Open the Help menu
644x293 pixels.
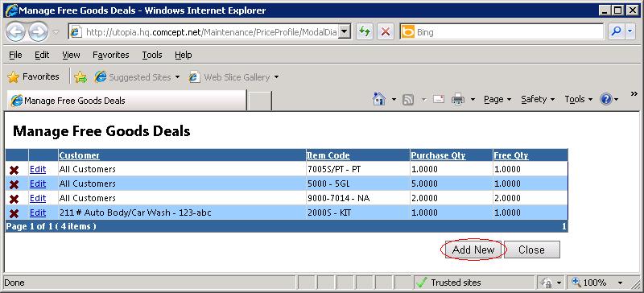(184, 55)
